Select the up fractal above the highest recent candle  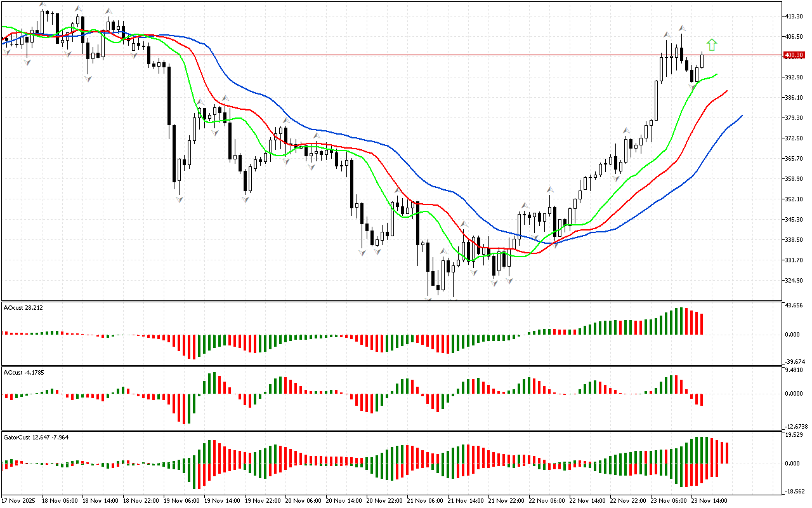pos(682,29)
